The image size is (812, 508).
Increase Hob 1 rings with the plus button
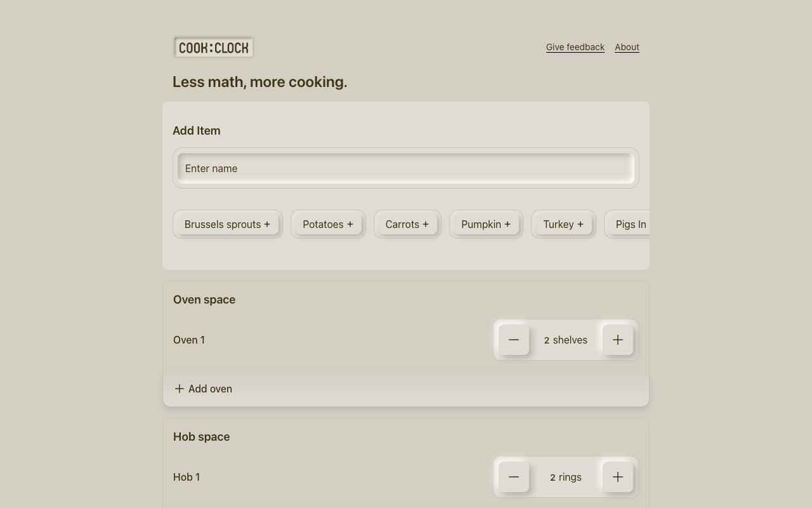pos(617,476)
